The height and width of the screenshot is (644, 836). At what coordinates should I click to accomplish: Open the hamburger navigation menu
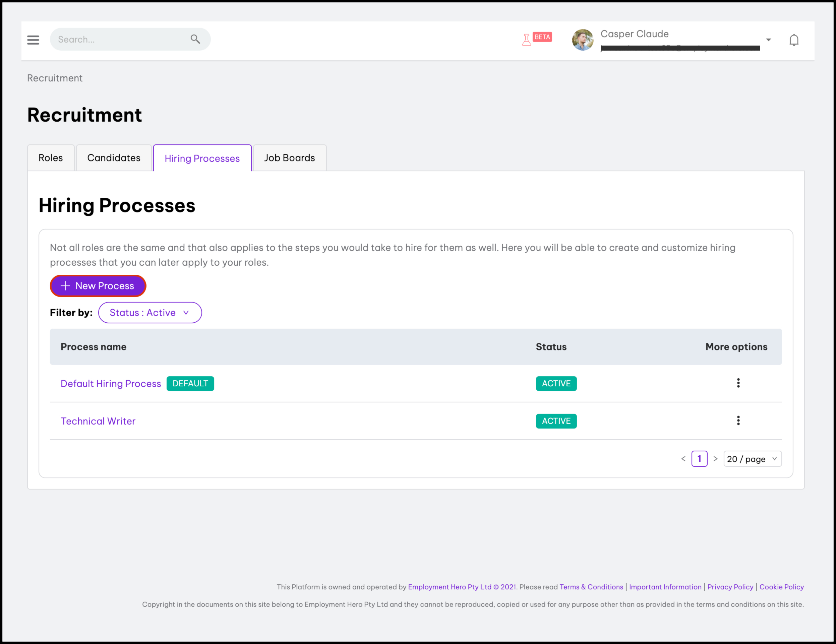point(33,40)
